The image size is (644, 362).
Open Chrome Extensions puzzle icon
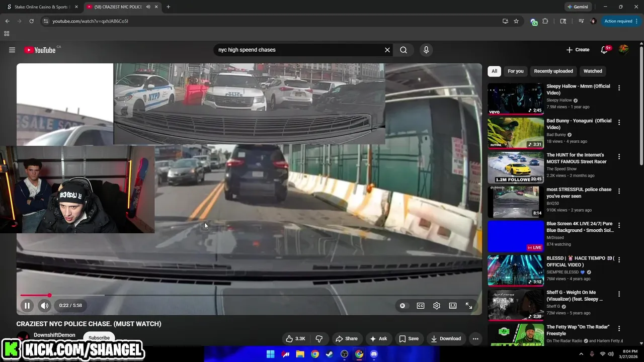tap(545, 21)
